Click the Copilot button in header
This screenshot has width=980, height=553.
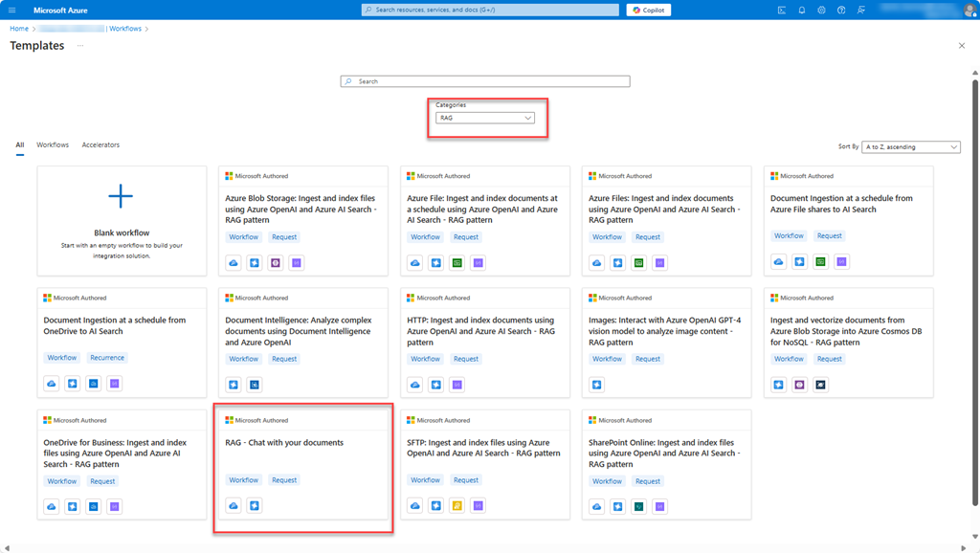[x=649, y=10]
